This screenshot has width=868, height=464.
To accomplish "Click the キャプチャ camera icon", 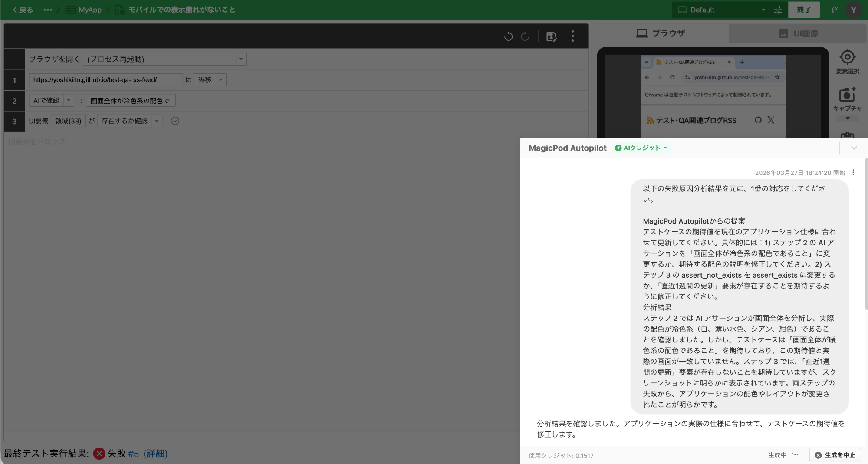I will pos(847,95).
